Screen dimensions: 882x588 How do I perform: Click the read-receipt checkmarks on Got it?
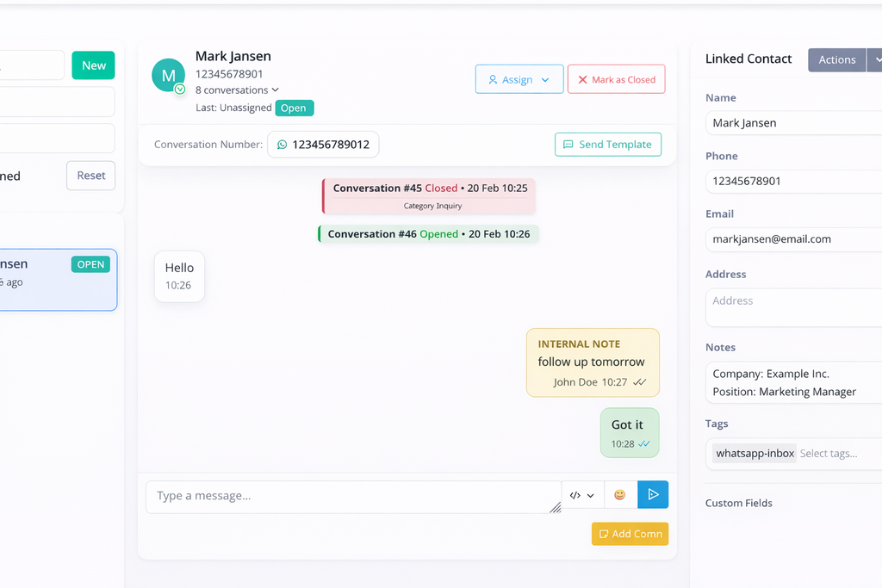click(644, 444)
